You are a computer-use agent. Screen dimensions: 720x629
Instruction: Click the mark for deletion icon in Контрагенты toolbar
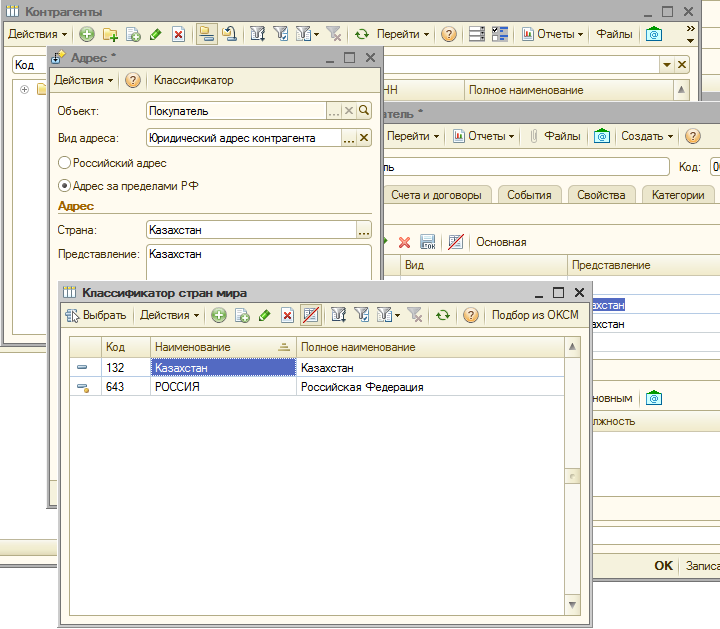(178, 34)
